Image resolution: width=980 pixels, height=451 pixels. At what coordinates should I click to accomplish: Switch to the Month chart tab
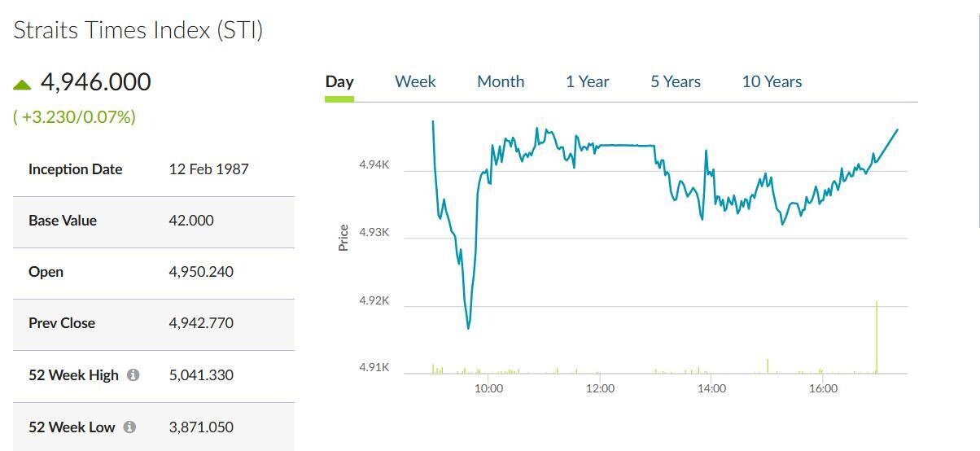tap(501, 81)
